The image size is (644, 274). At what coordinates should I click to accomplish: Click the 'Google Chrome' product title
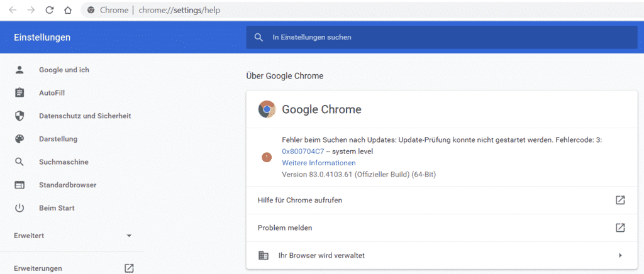[321, 109]
